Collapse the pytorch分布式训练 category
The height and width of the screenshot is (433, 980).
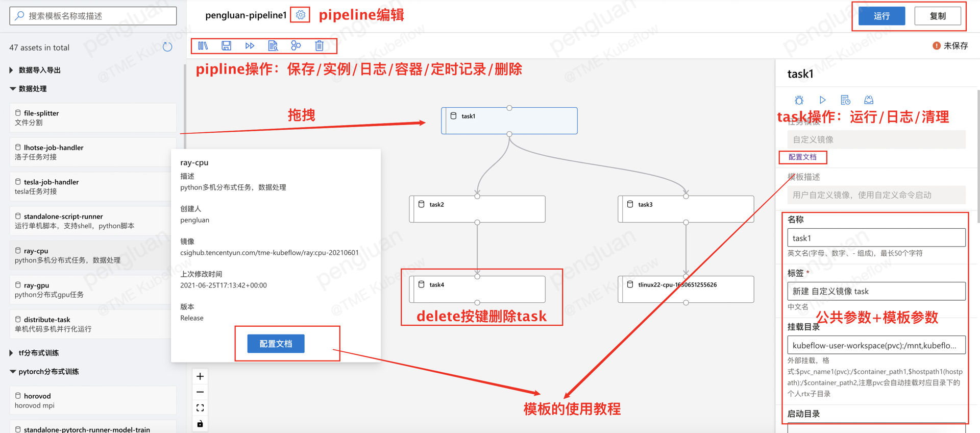click(12, 372)
